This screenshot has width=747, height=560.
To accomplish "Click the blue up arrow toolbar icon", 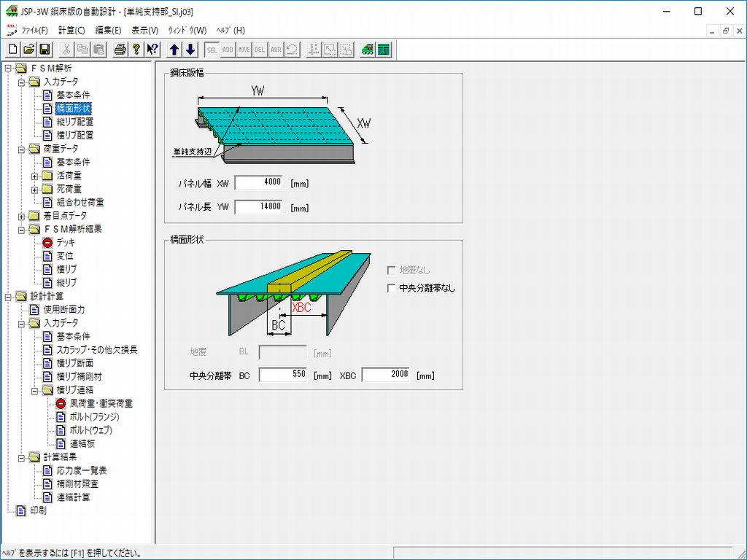I will [174, 50].
